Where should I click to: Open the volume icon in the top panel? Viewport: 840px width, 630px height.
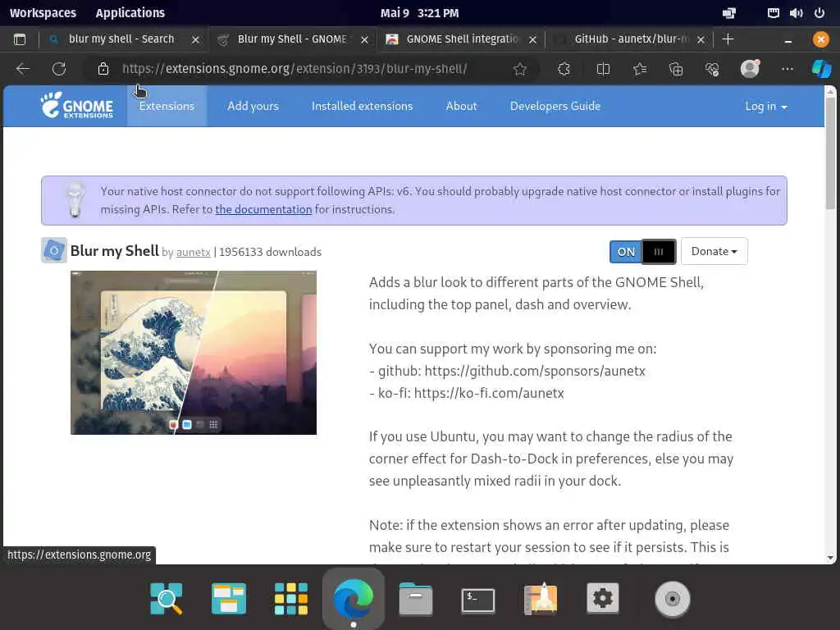click(796, 13)
